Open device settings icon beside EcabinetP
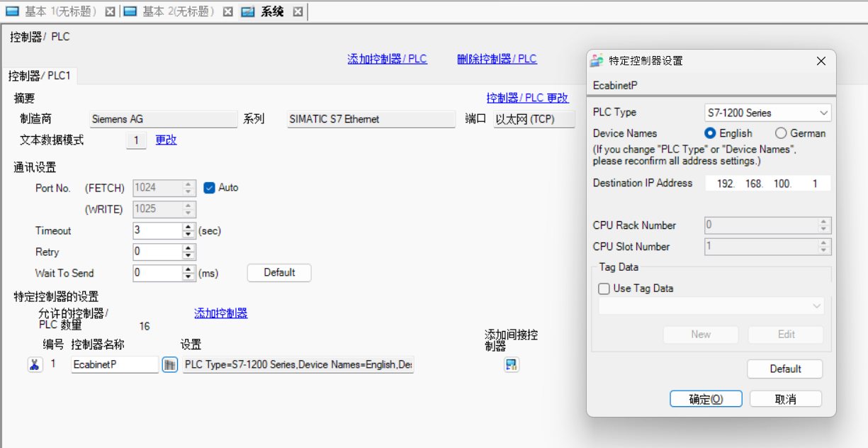This screenshot has width=868, height=448. click(169, 365)
